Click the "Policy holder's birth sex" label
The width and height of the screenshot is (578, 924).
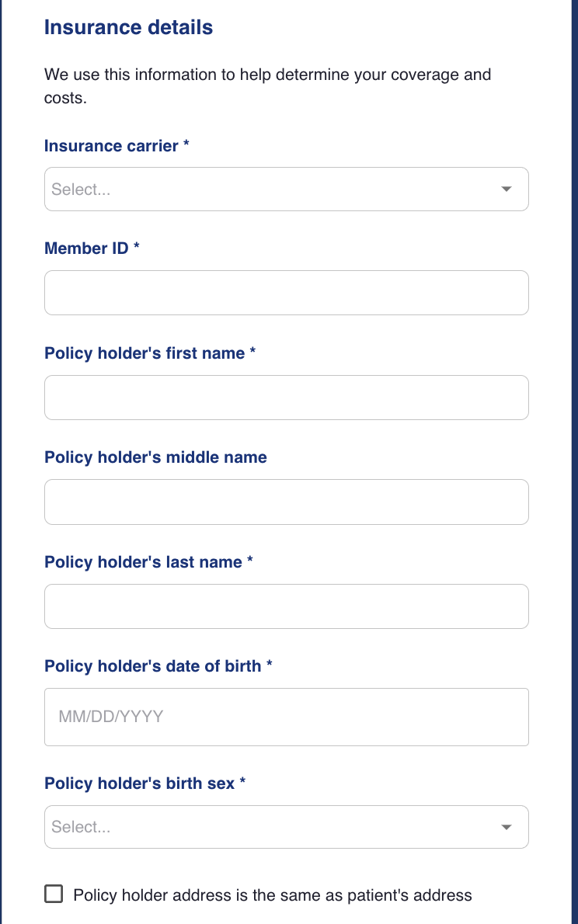[139, 783]
